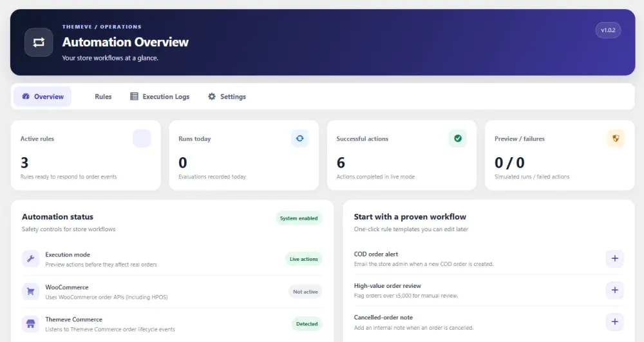
Task: Click the Themeve Commerce row label
Action: [73, 319]
